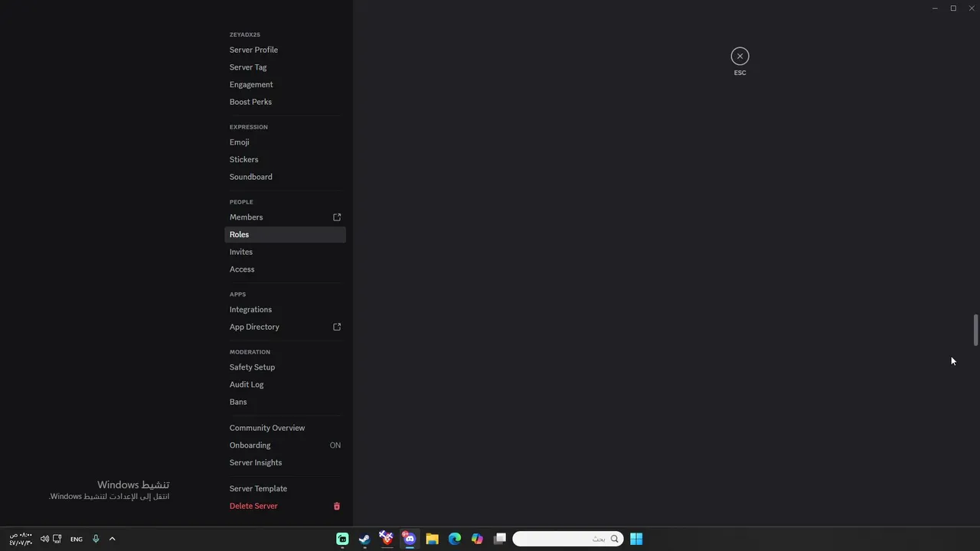Click the red trash icon beside Delete Server
This screenshot has height=551, width=980.
pos(337,506)
